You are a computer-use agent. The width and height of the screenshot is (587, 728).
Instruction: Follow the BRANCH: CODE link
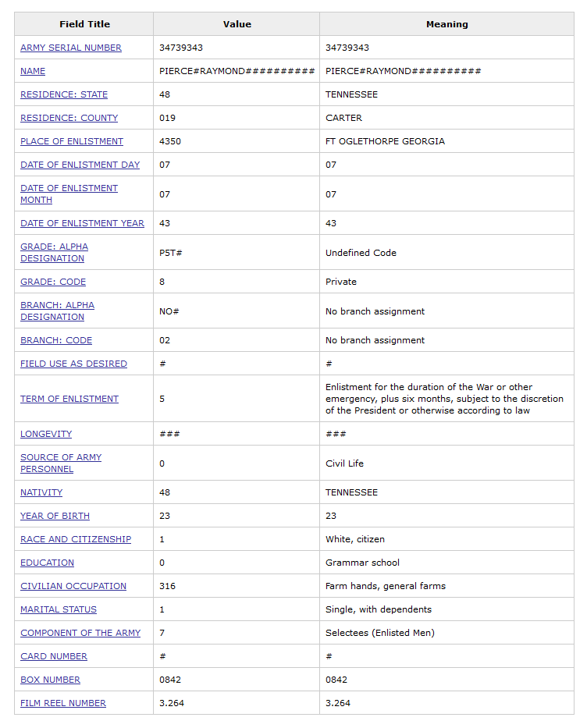click(x=56, y=340)
